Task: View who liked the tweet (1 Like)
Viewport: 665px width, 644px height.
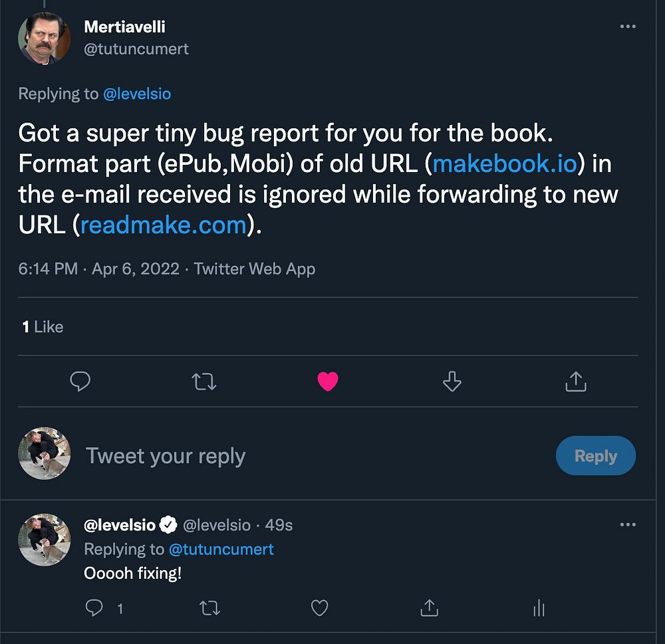Action: click(x=43, y=326)
